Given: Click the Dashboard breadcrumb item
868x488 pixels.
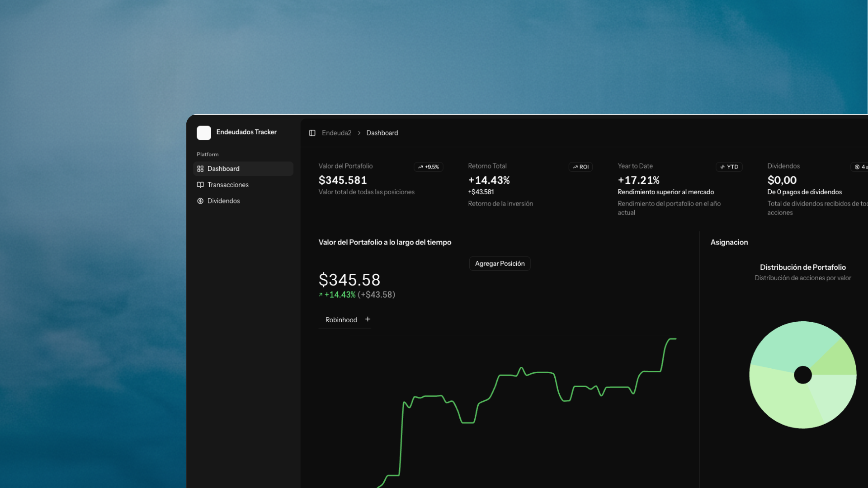Looking at the screenshot, I should click(382, 133).
